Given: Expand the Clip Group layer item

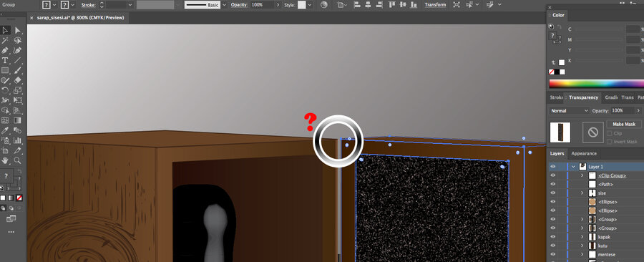Looking at the screenshot, I should [x=582, y=175].
